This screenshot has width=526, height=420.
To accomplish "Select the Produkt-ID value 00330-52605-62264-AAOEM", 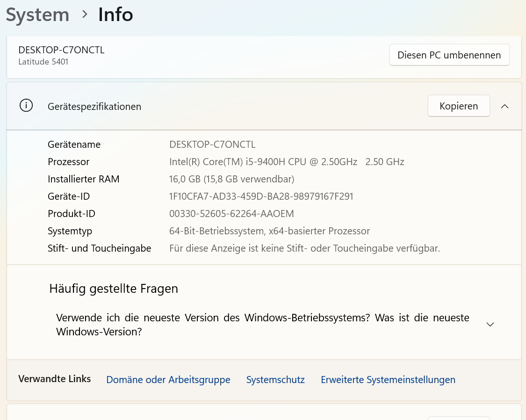I will (x=231, y=214).
